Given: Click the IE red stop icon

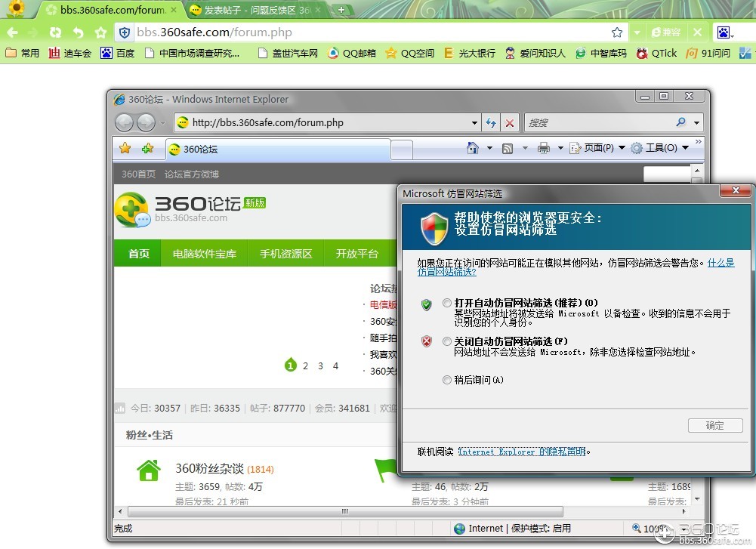Looking at the screenshot, I should [509, 122].
